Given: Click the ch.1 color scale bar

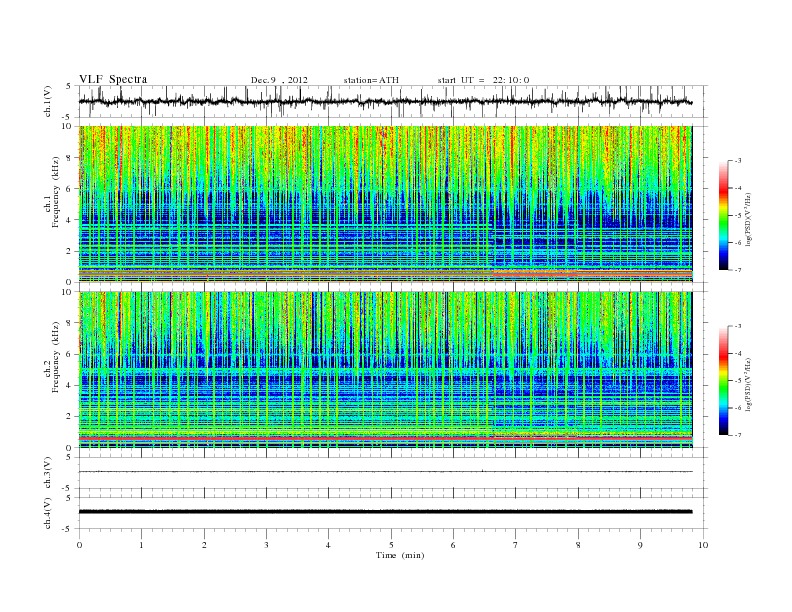Looking at the screenshot, I should [x=724, y=215].
